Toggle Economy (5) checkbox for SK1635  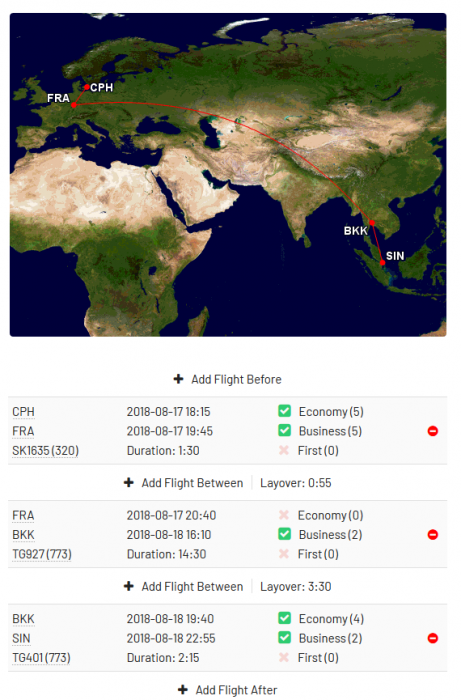pyautogui.click(x=284, y=411)
